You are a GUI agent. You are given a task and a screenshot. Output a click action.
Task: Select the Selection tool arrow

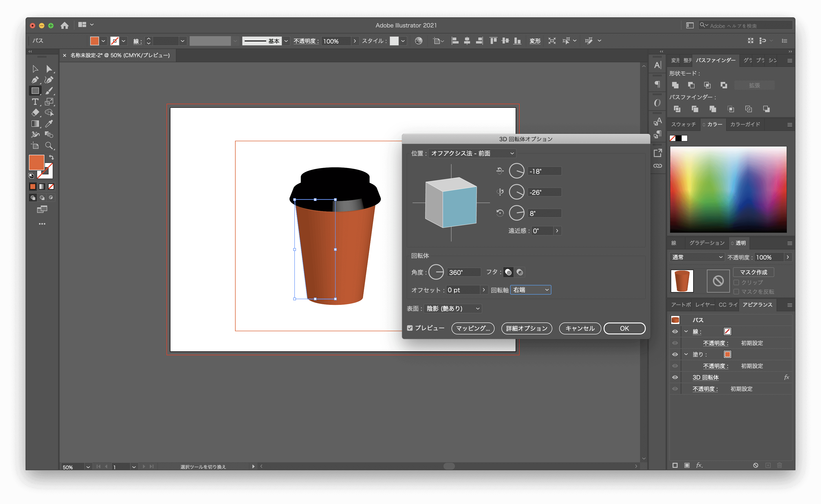[x=35, y=69]
